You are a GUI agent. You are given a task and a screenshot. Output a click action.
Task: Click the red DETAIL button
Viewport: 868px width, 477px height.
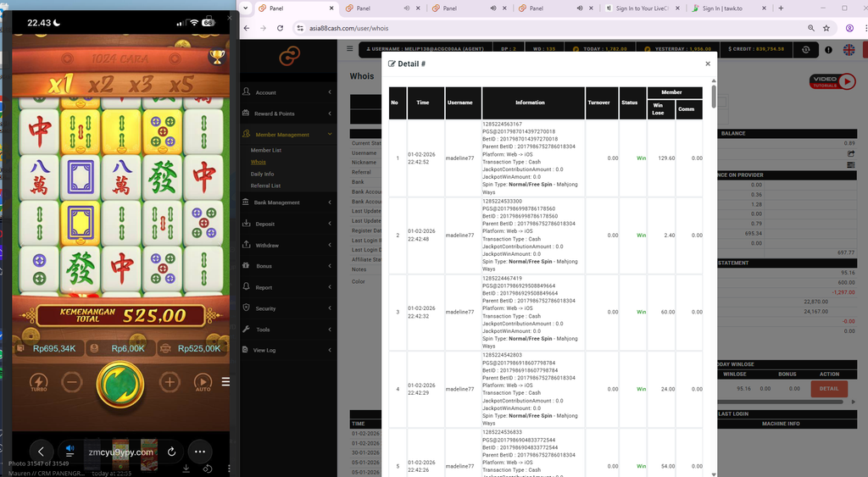click(x=829, y=388)
